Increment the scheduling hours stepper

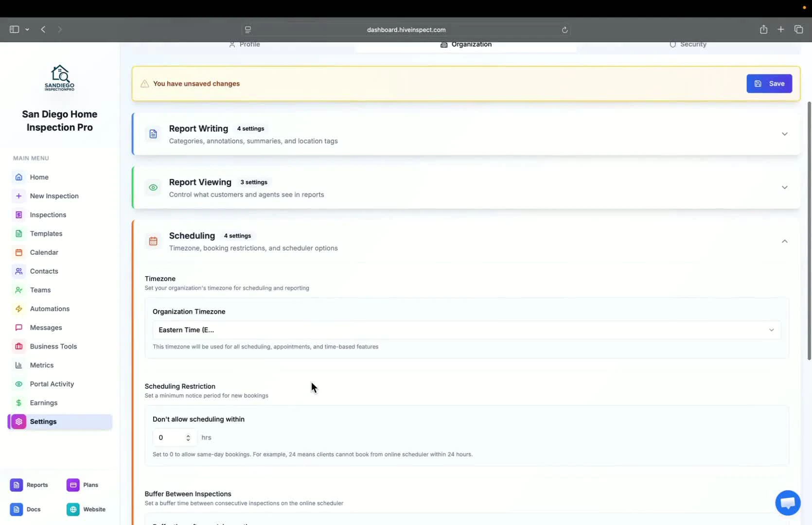pos(188,435)
